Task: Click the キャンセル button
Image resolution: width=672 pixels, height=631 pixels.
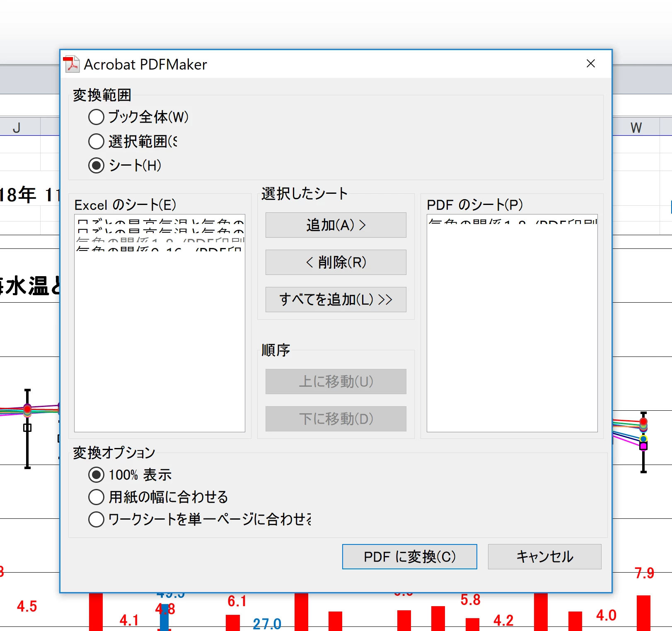Action: pyautogui.click(x=544, y=556)
